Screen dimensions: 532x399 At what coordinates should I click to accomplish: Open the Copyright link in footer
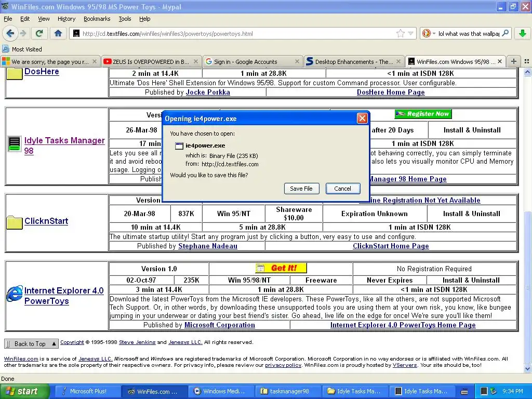72,342
